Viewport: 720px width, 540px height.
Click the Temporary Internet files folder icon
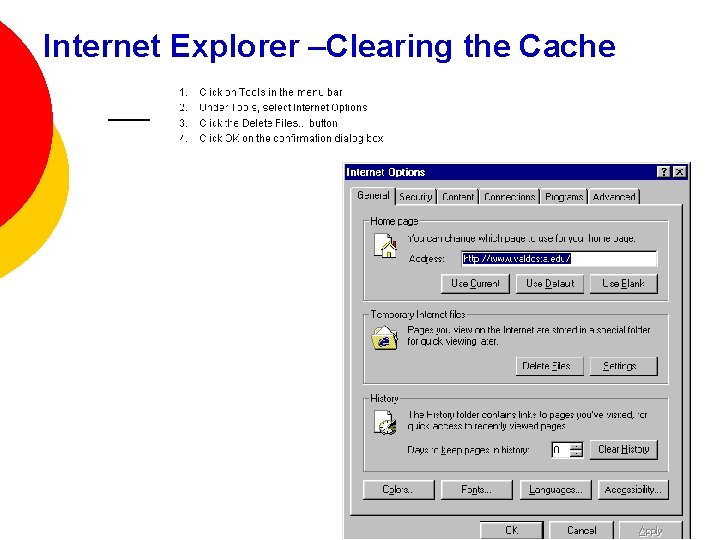(384, 338)
